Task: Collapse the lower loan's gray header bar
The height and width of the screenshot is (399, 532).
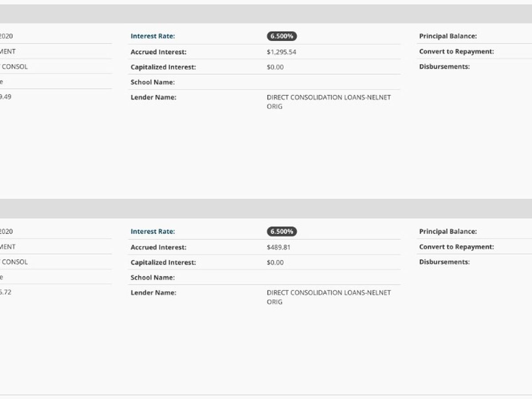Action: [x=266, y=208]
